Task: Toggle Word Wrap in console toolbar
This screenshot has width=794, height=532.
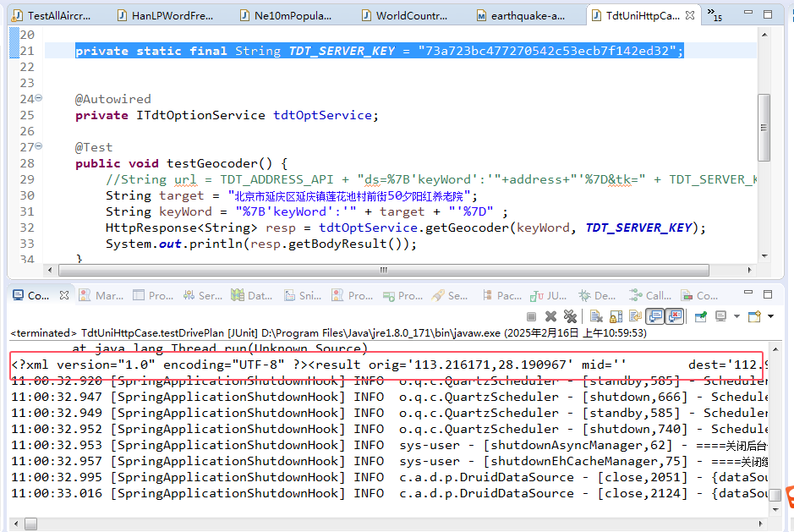Action: pyautogui.click(x=635, y=316)
